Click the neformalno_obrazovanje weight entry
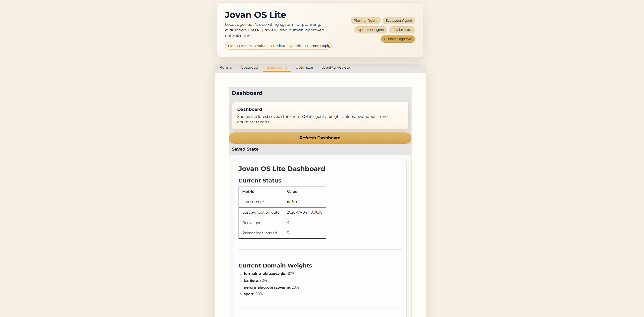This screenshot has width=644, height=317. (271, 287)
